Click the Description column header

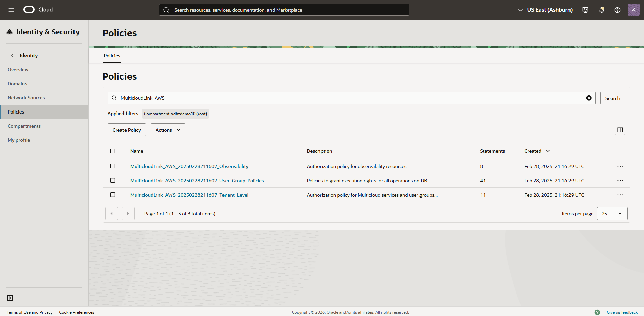[319, 151]
